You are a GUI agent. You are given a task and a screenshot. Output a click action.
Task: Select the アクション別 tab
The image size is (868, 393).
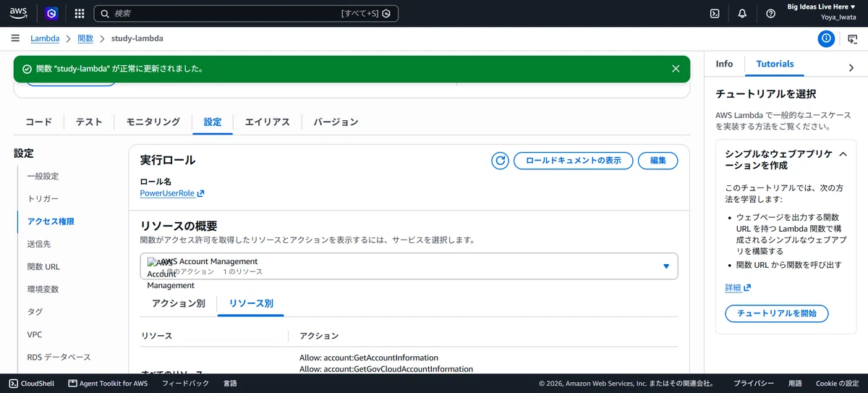point(178,304)
